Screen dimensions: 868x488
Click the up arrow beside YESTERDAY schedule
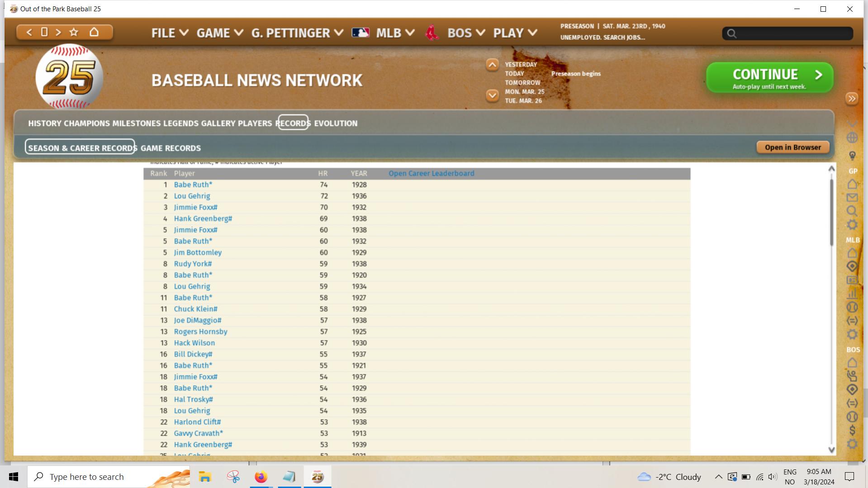492,65
